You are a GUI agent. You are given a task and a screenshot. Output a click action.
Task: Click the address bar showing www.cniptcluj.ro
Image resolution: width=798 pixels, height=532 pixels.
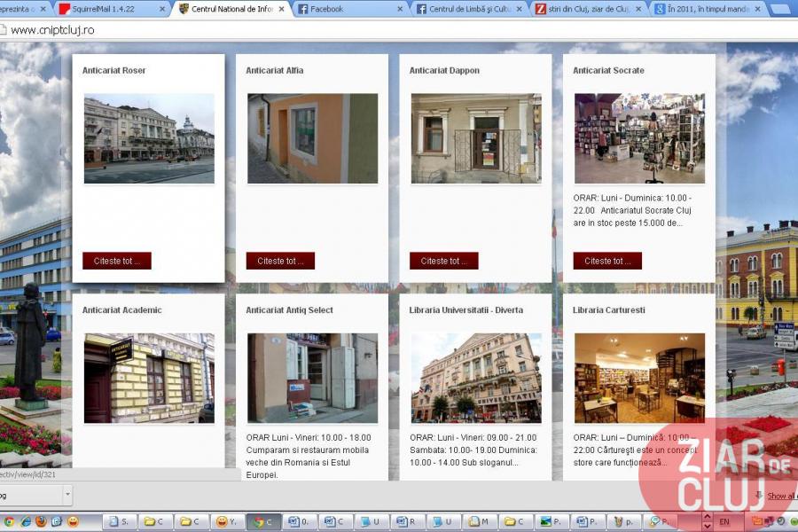coord(397,30)
